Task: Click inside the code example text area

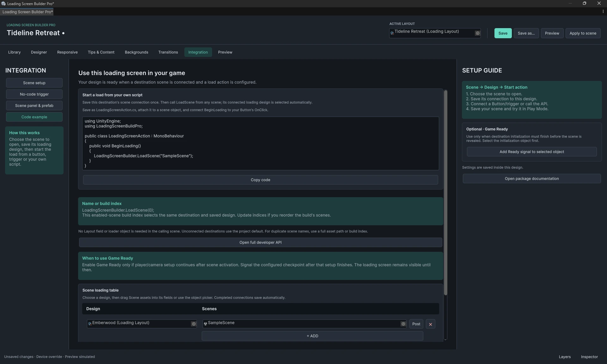Action: pyautogui.click(x=261, y=143)
